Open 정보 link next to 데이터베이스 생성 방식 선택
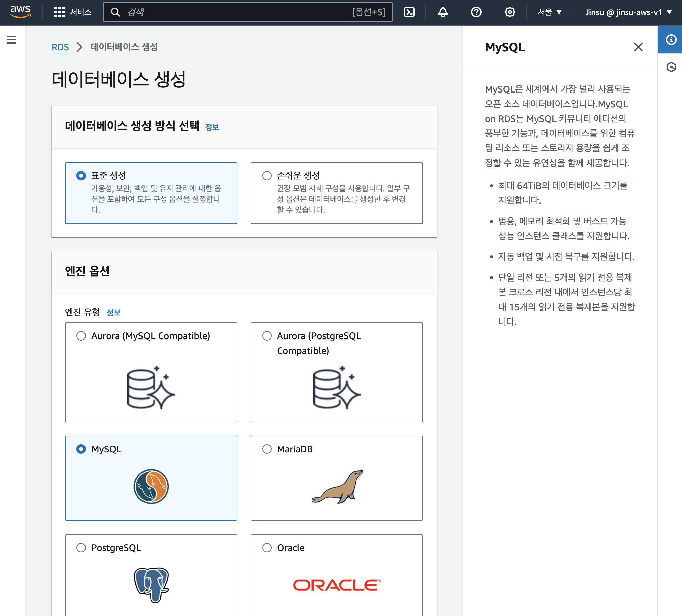682x616 pixels. pos(212,127)
